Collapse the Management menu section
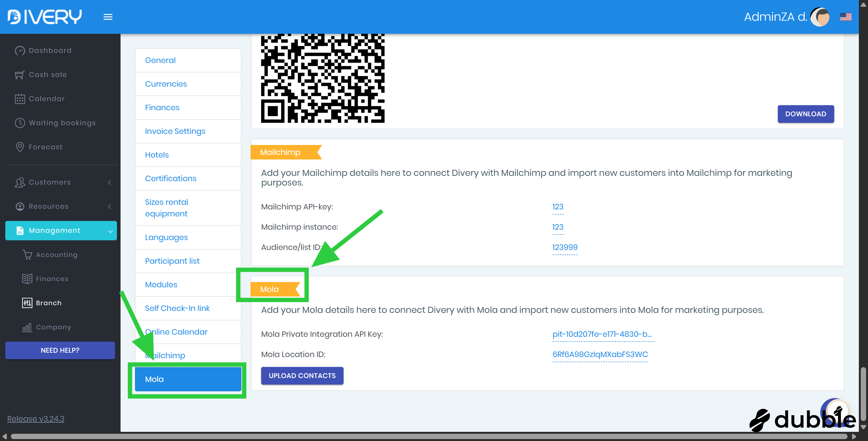This screenshot has height=441, width=868. tap(110, 231)
